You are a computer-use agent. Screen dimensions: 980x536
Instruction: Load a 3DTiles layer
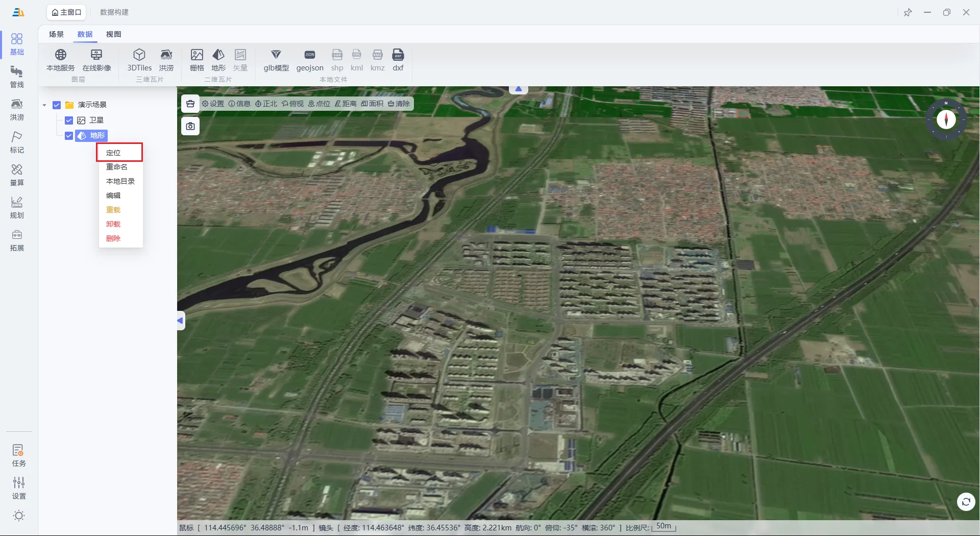pos(139,60)
